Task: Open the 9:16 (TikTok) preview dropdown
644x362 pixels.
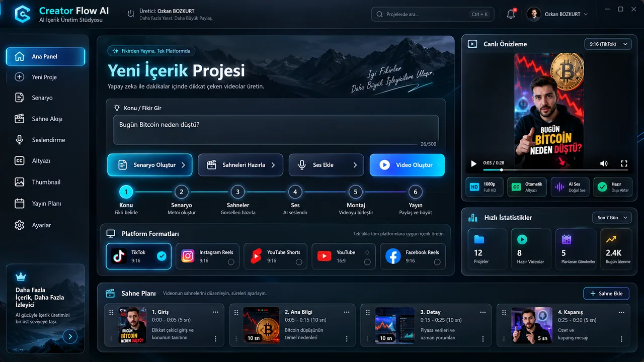Action: coord(608,44)
